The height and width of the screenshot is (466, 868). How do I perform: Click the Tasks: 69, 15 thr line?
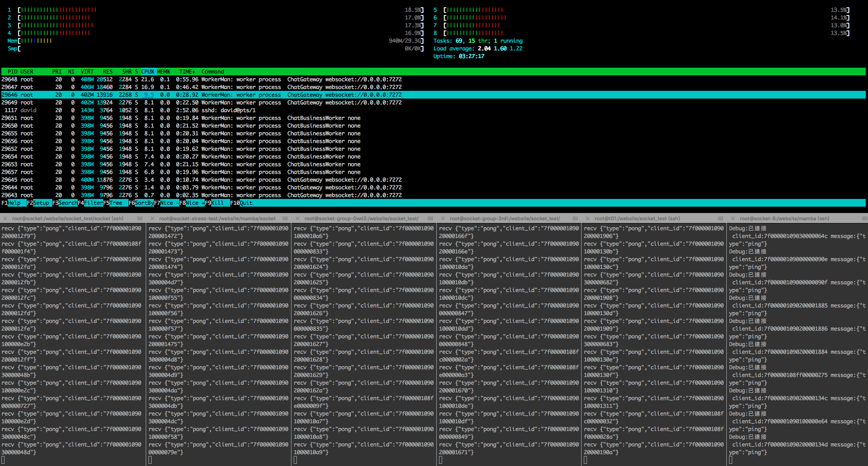pos(478,41)
